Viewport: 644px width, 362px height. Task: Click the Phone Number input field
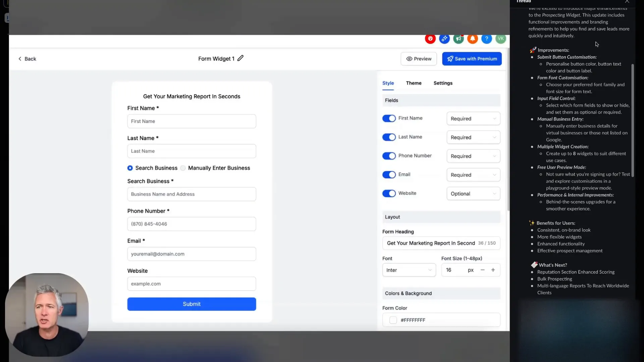(x=192, y=224)
